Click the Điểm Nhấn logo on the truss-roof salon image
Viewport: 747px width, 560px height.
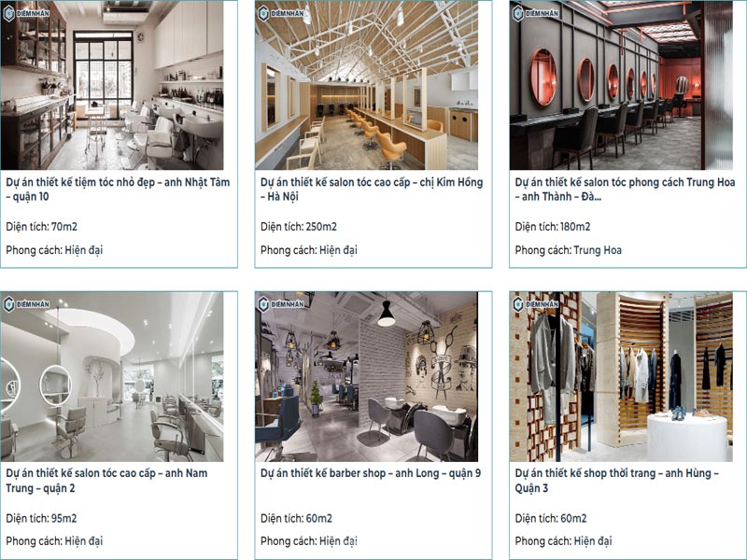[x=281, y=13]
